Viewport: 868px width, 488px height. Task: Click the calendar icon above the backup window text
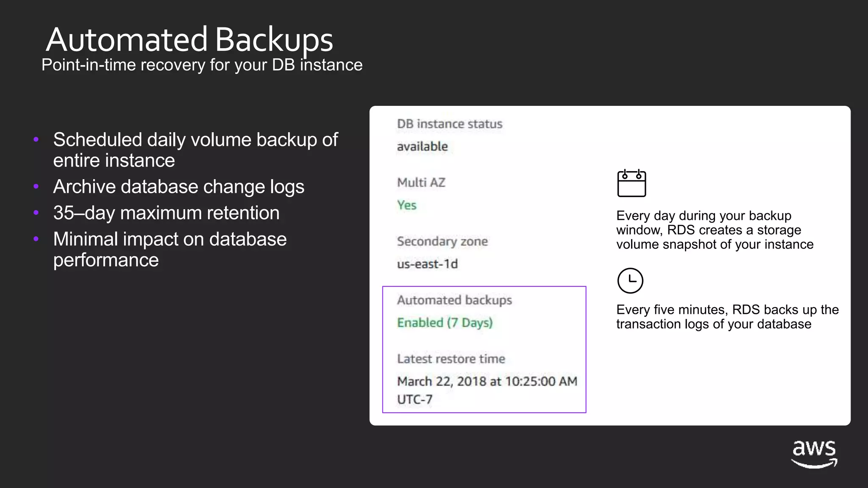(x=632, y=183)
